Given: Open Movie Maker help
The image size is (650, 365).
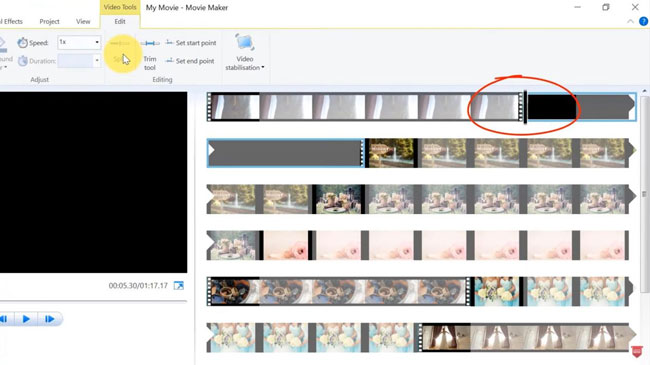Looking at the screenshot, I should coord(643,21).
